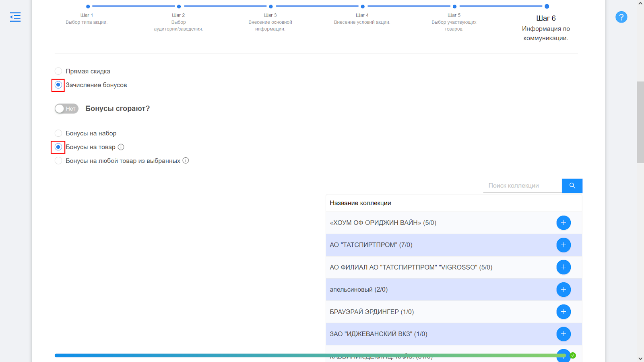Viewport: 644px width, 362px height.
Task: Select Прямая скидка radio option
Action: pyautogui.click(x=58, y=71)
